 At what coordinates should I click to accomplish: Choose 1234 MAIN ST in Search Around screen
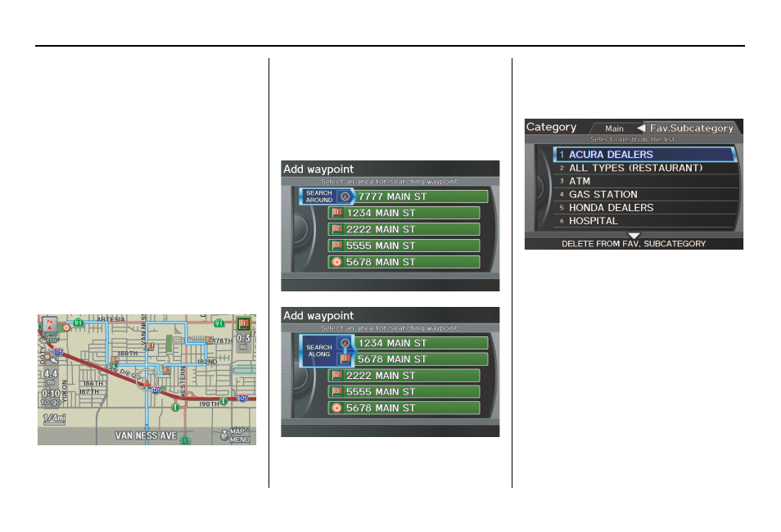[404, 213]
